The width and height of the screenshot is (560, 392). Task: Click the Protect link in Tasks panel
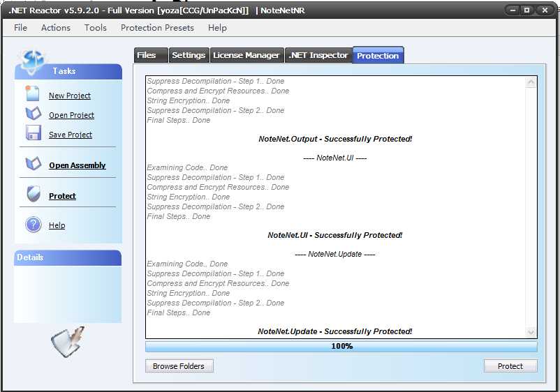click(x=62, y=196)
